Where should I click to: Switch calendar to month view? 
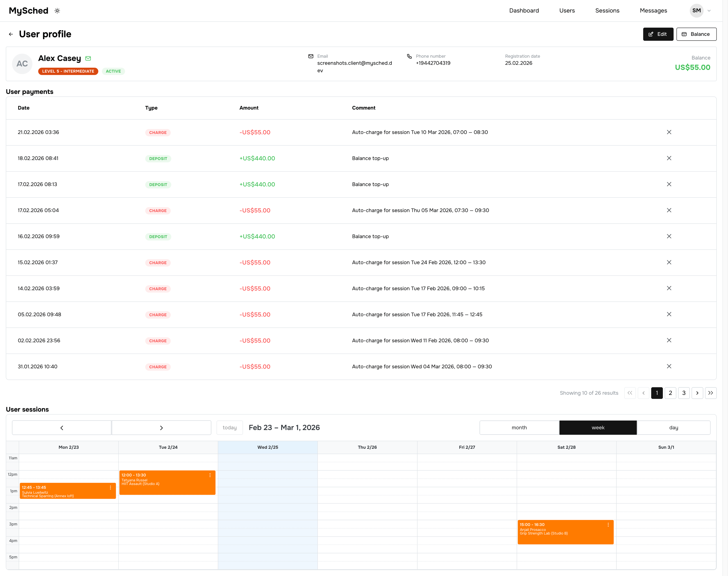point(519,427)
